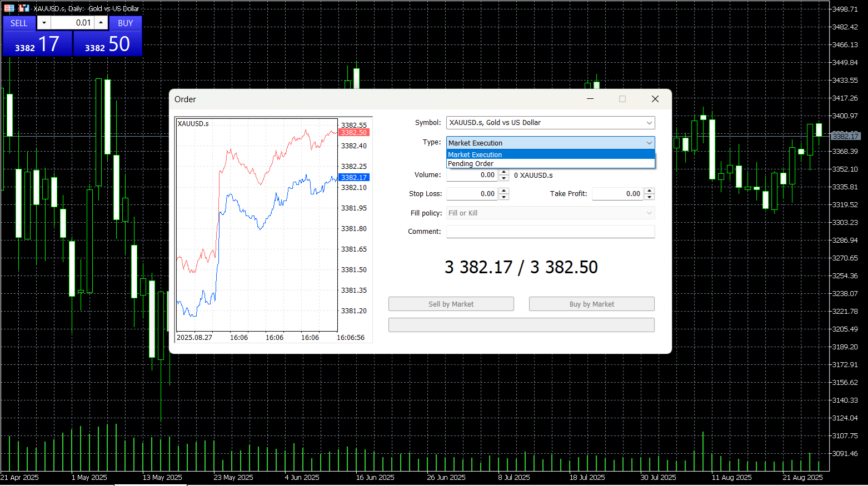Minimize the Order dialog
Viewport: 868px width, 486px height.
590,99
